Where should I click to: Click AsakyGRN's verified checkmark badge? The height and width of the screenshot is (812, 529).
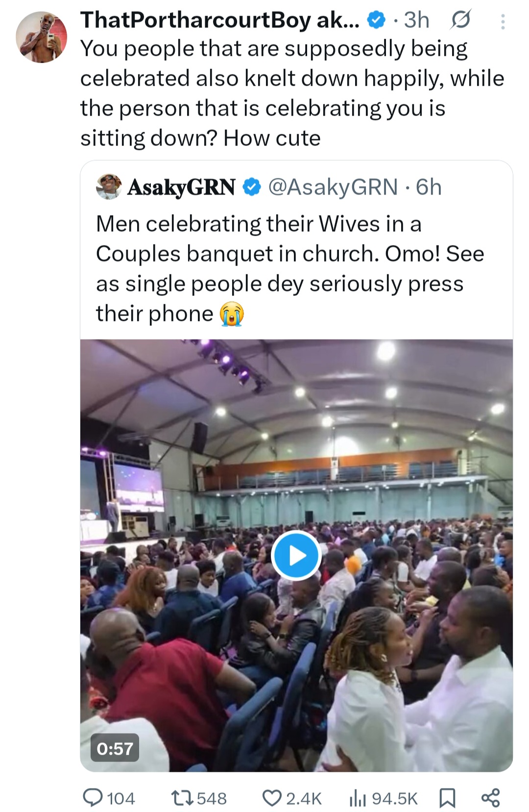[x=252, y=187]
